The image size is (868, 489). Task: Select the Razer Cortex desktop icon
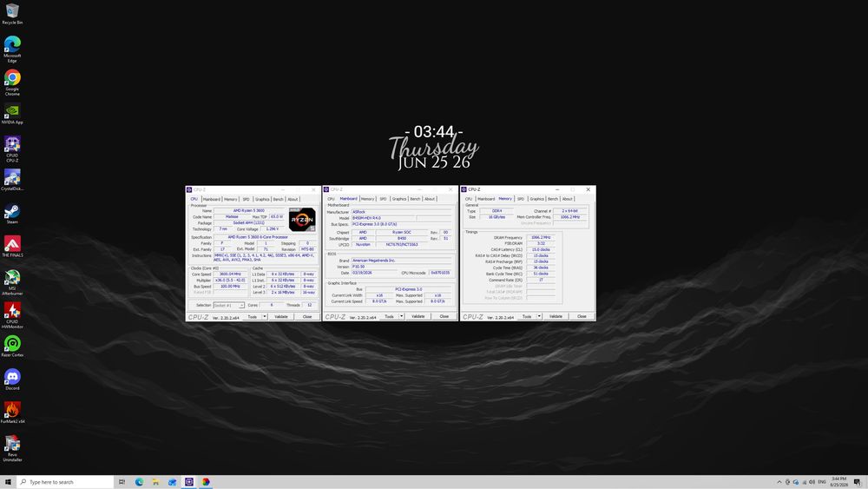12,346
